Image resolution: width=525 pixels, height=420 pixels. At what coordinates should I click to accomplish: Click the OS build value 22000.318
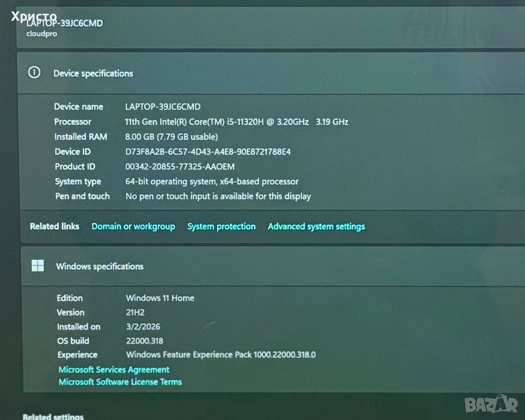[144, 341]
